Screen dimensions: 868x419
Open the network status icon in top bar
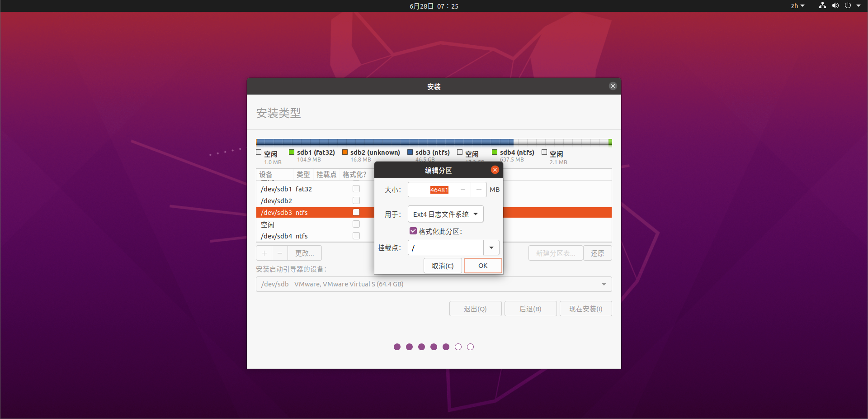tap(822, 6)
